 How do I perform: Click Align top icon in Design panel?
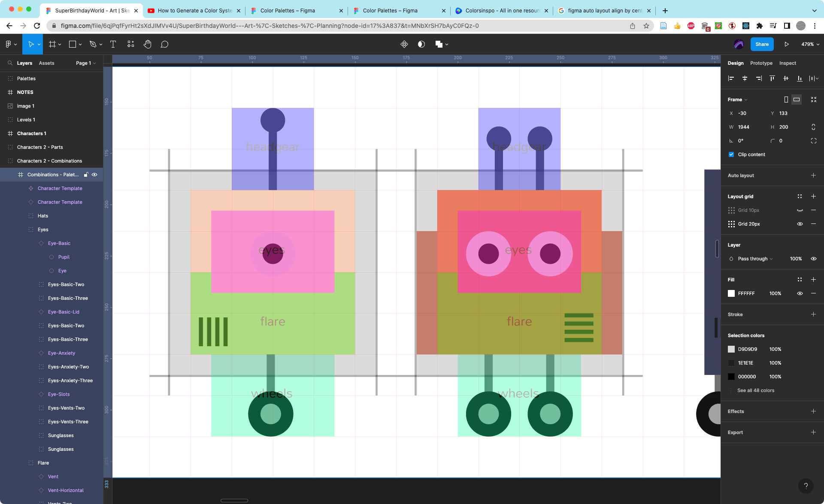point(772,78)
